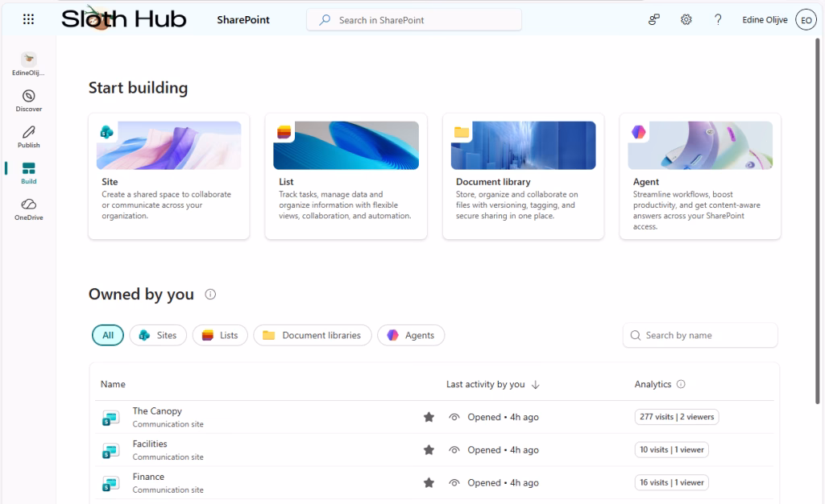Open the app launcher waffle icon
Image resolution: width=825 pixels, height=504 pixels.
click(x=28, y=20)
